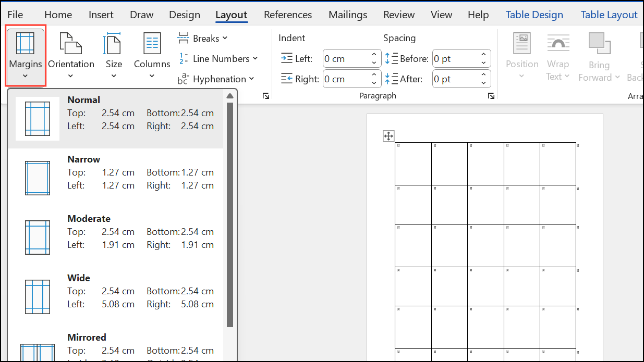
Task: Open the Table Design tab
Action: [x=534, y=15]
